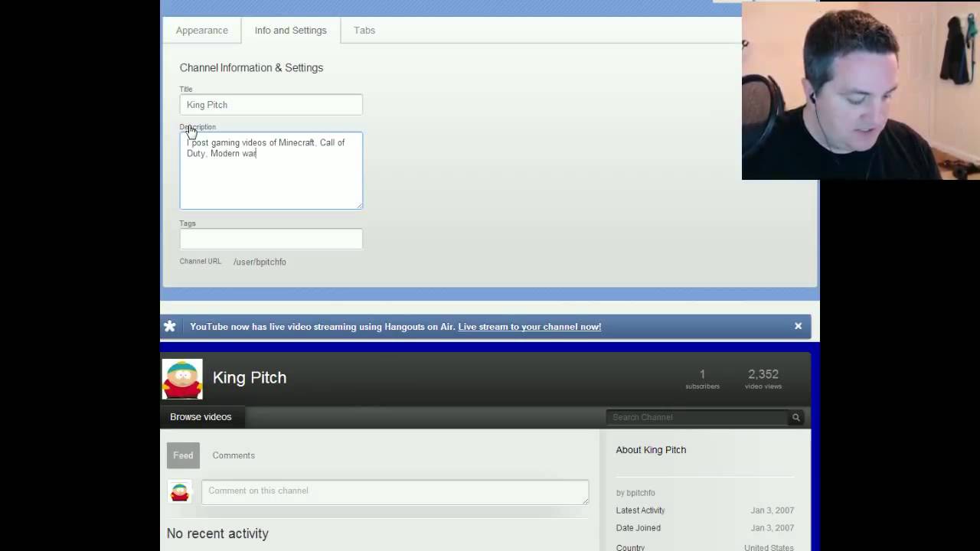Select the /user/bpitchfo channel URL text
Image resolution: width=980 pixels, height=551 pixels.
(x=260, y=262)
